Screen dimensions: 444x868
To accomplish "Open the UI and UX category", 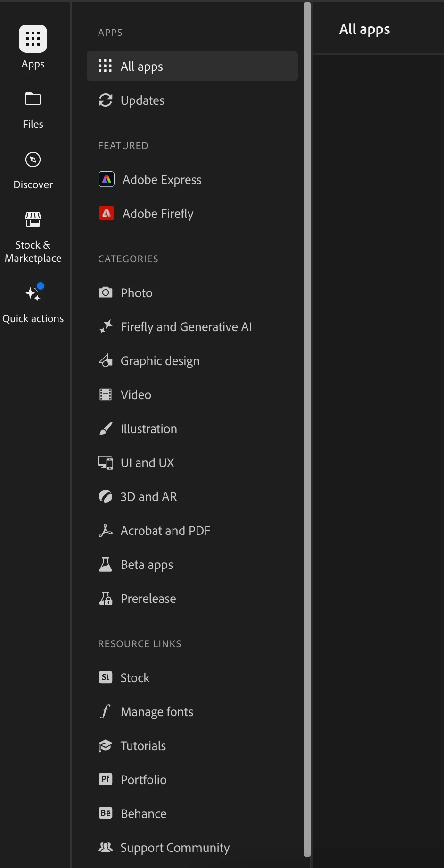I will pyautogui.click(x=192, y=462).
